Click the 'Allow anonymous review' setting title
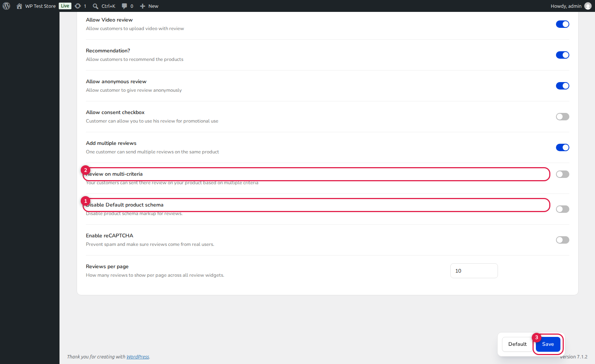Viewport: 595px width, 364px height. (116, 82)
